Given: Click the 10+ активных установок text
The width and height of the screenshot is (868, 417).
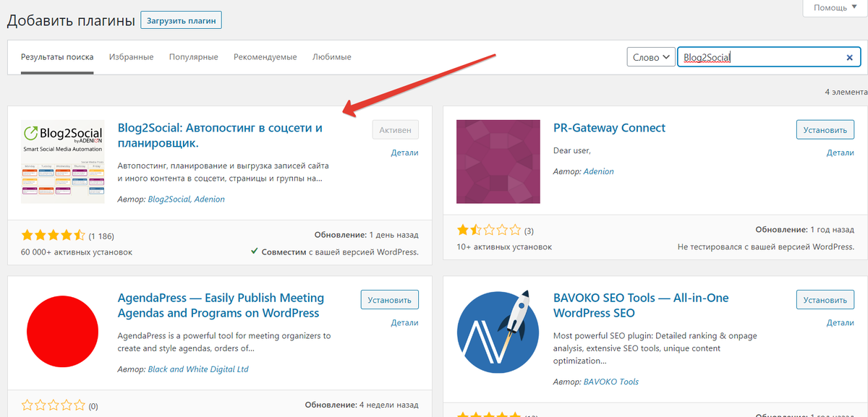Looking at the screenshot, I should click(504, 247).
